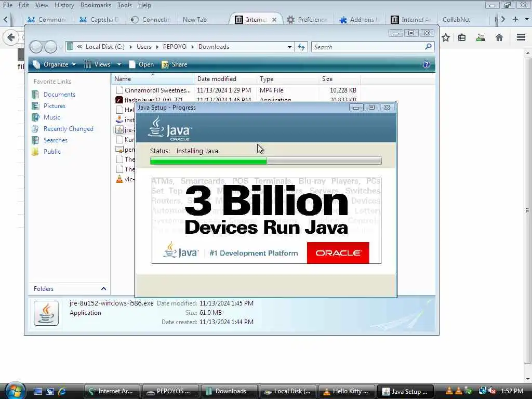
Task: Click the Explorer back navigation button
Action: click(36, 47)
